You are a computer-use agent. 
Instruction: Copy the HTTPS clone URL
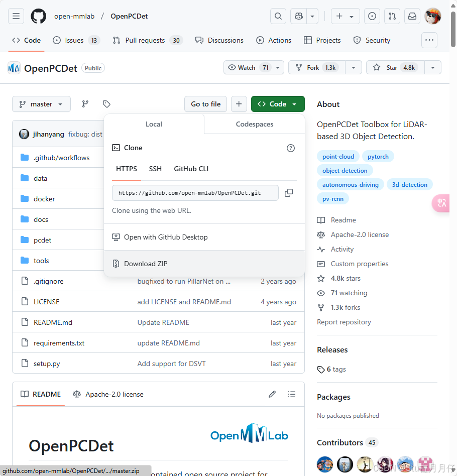coord(289,193)
